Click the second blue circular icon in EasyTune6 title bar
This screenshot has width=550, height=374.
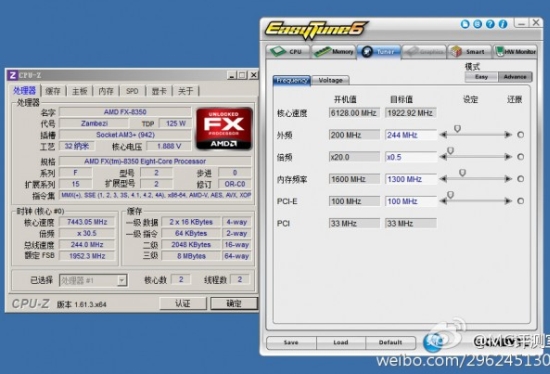[478, 24]
